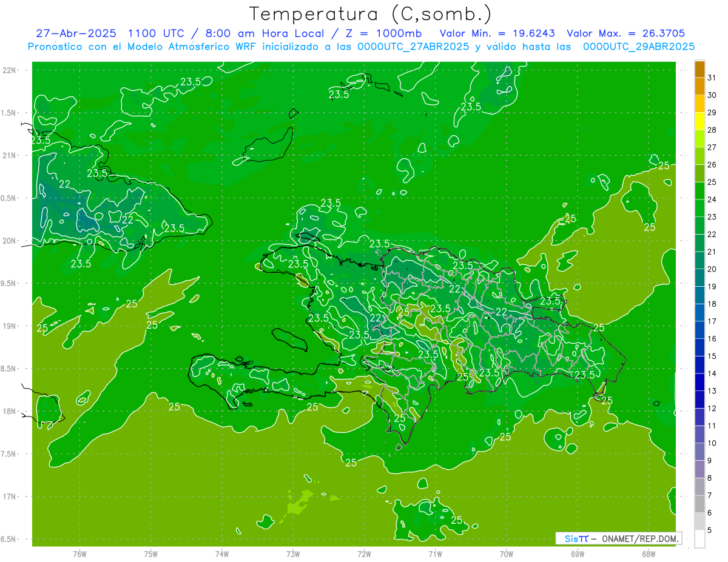Screen dimensions: 728x562
Task: Click the '69W' longitude axis label
Action: 578,554
